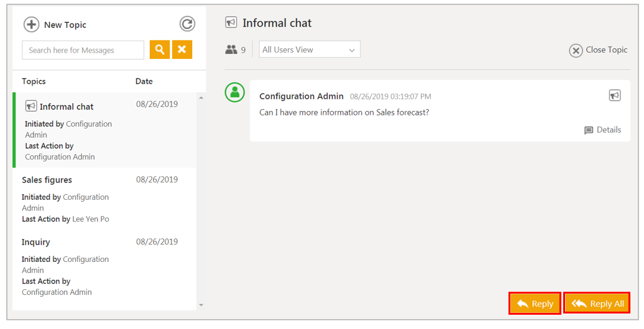Refresh the topics list

pos(187,24)
